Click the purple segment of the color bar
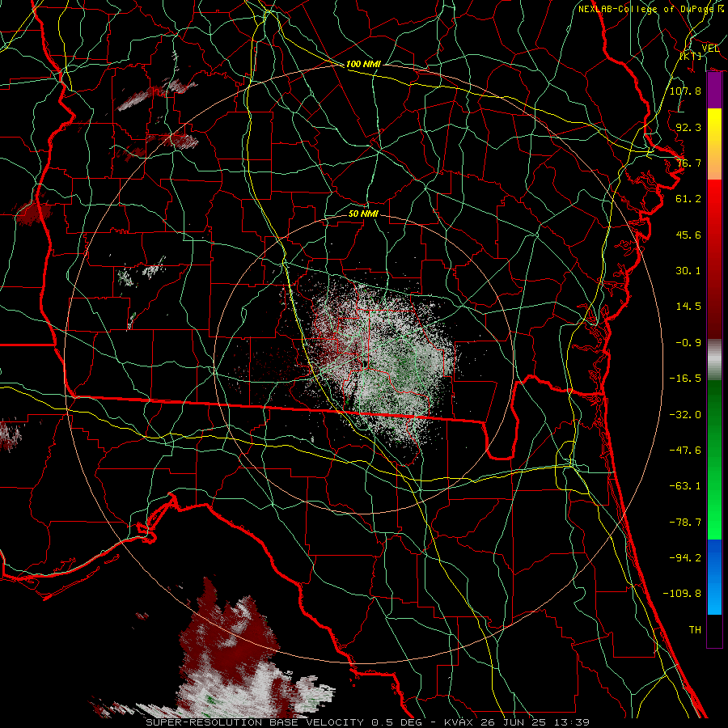728x728 pixels. pyautogui.click(x=714, y=91)
